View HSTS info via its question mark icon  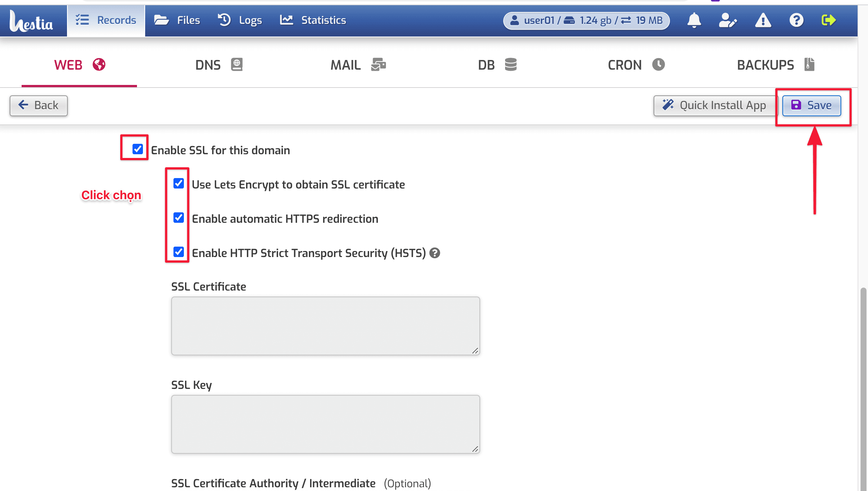435,253
